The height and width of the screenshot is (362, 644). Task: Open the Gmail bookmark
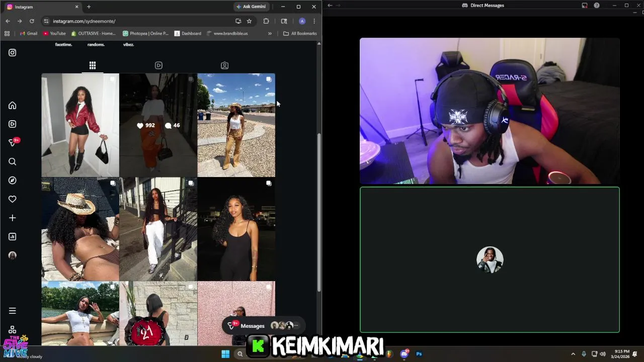point(29,34)
